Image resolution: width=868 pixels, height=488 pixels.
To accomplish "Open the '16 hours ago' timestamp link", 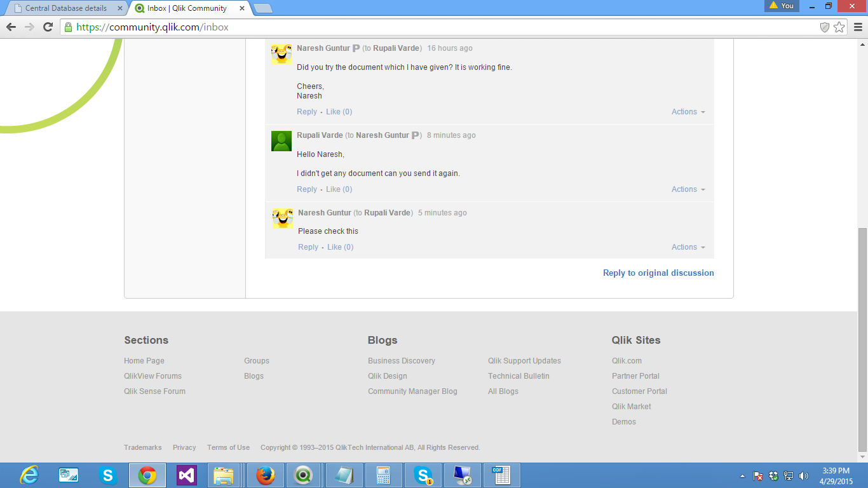I will tap(450, 48).
